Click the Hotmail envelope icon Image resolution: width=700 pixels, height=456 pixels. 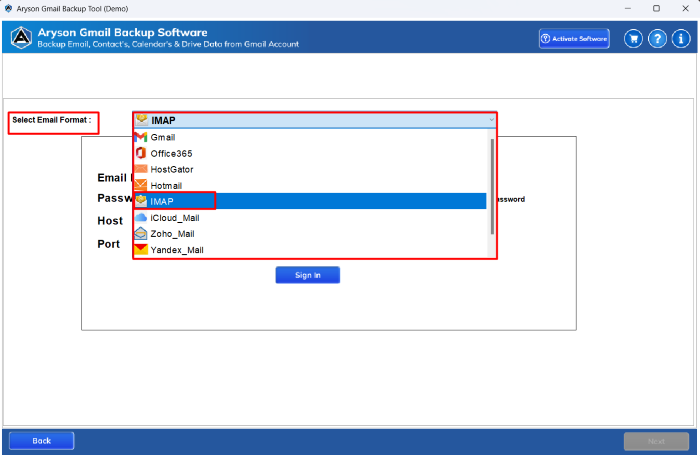click(141, 185)
